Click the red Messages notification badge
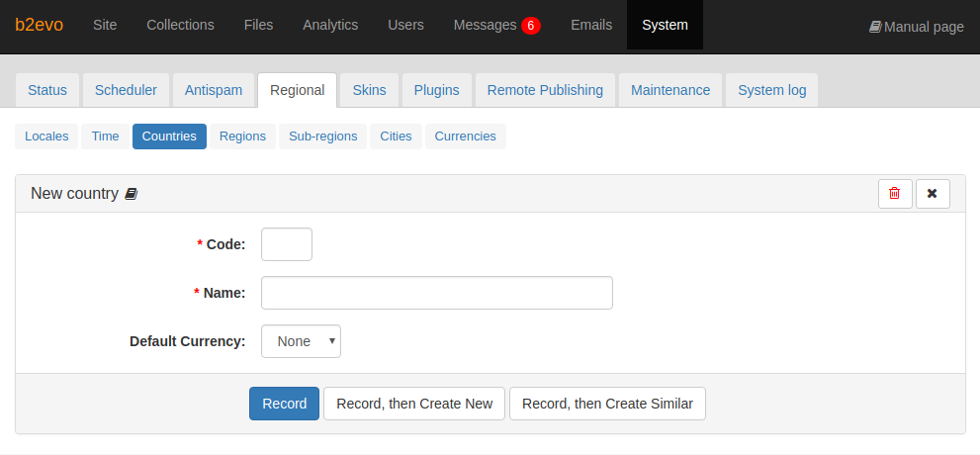Screen dimensions: 980x455 coord(531,26)
